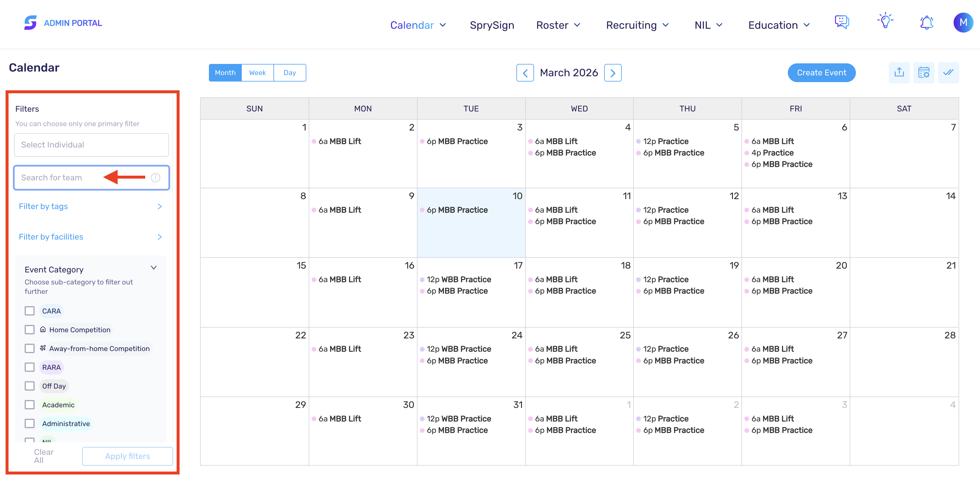980x478 pixels.
Task: Click the export upload icon
Action: [x=899, y=73]
